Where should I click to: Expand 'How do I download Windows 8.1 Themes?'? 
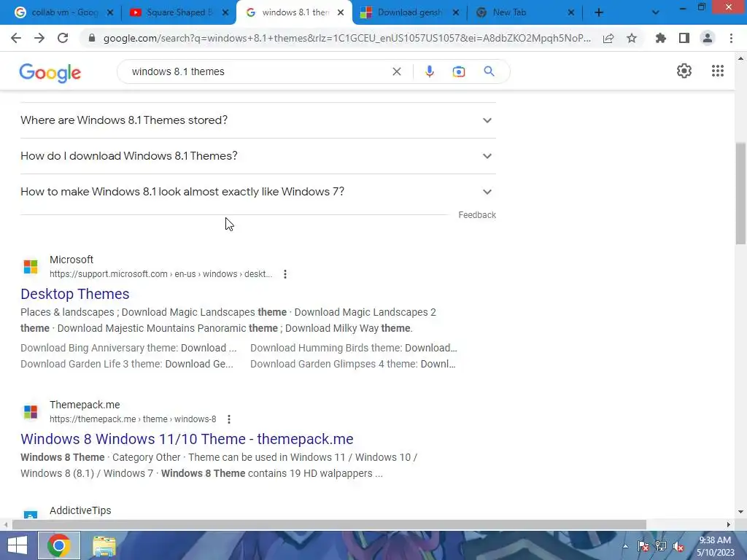pos(258,156)
